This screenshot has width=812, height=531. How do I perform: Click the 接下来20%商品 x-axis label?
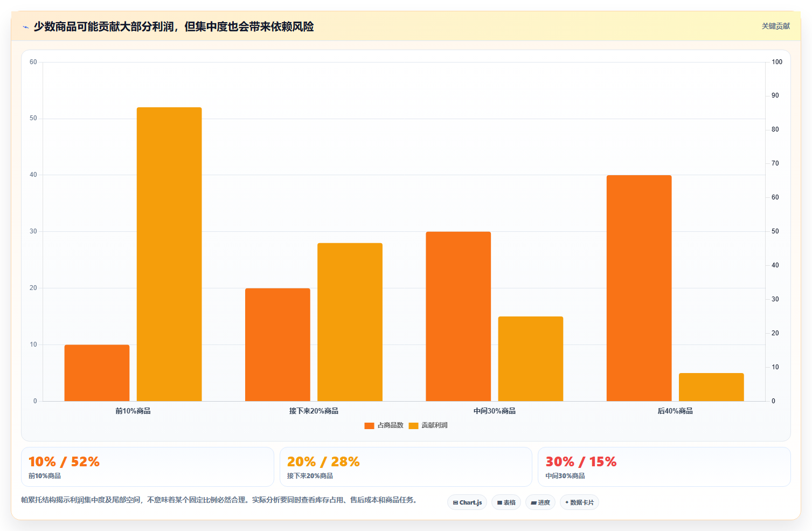pos(314,411)
